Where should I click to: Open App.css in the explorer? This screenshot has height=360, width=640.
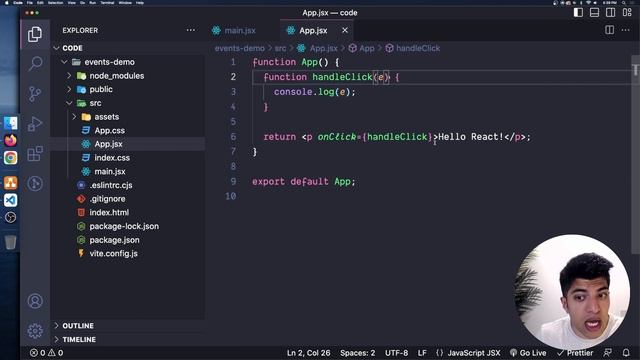109,131
